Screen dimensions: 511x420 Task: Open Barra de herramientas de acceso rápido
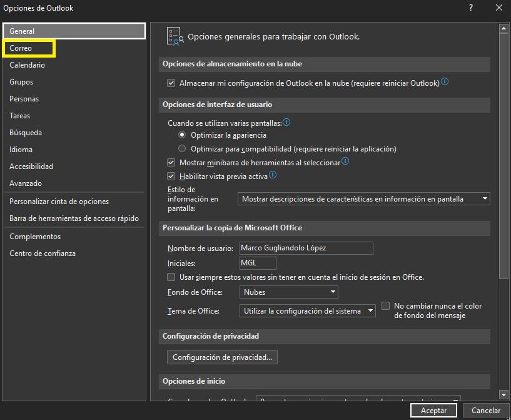point(74,218)
